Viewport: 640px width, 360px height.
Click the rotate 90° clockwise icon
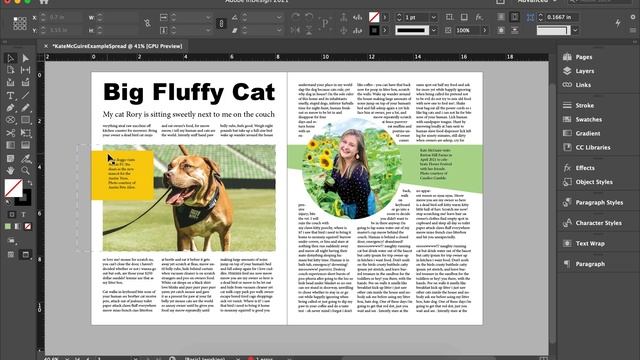point(296,17)
